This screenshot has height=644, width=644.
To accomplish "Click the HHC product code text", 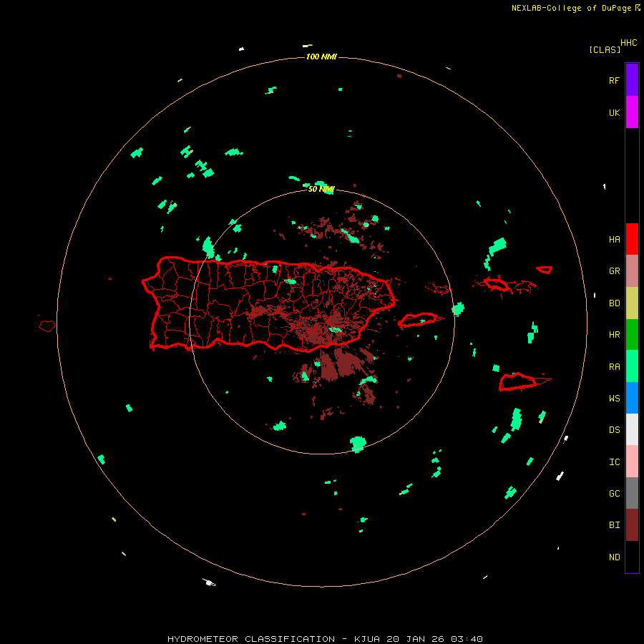I will [629, 43].
